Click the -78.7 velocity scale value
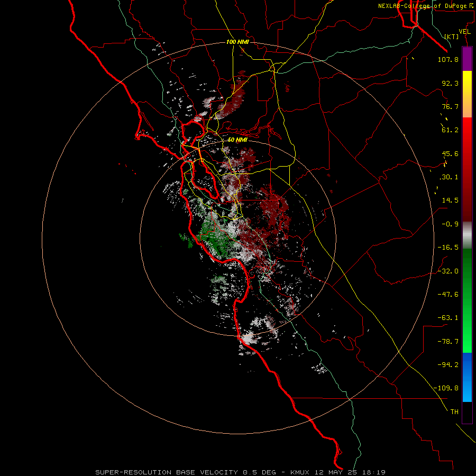Viewport: 476px width, 476px height. 448,342
